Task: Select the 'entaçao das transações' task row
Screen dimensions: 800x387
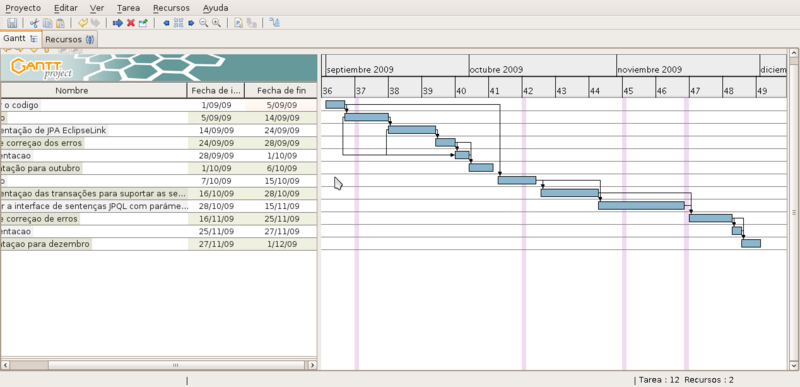Action: pyautogui.click(x=159, y=193)
